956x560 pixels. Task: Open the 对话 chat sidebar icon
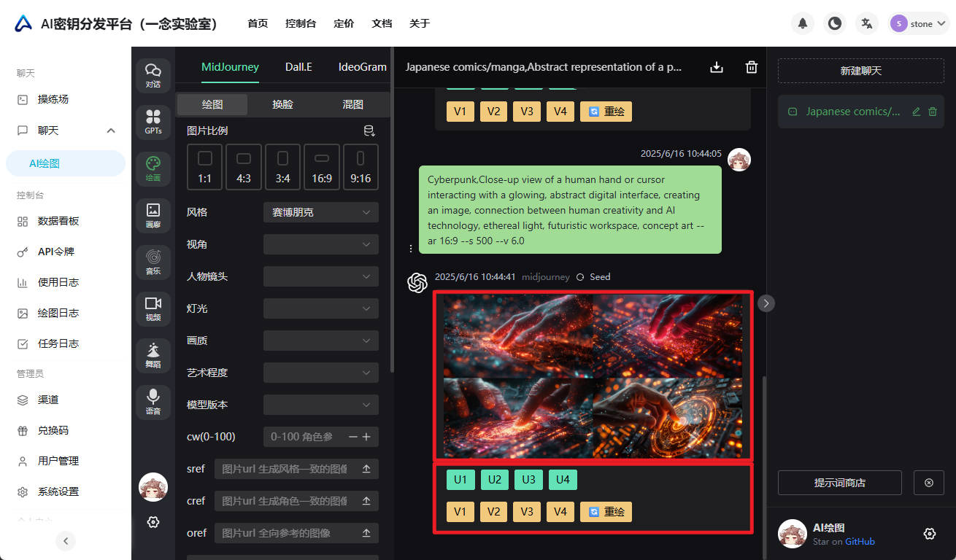(x=153, y=75)
